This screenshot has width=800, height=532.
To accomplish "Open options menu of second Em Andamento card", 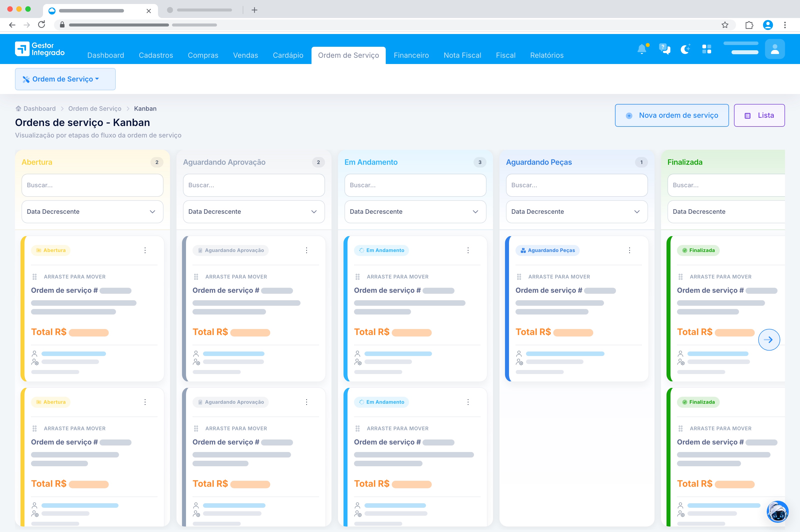I will click(468, 402).
